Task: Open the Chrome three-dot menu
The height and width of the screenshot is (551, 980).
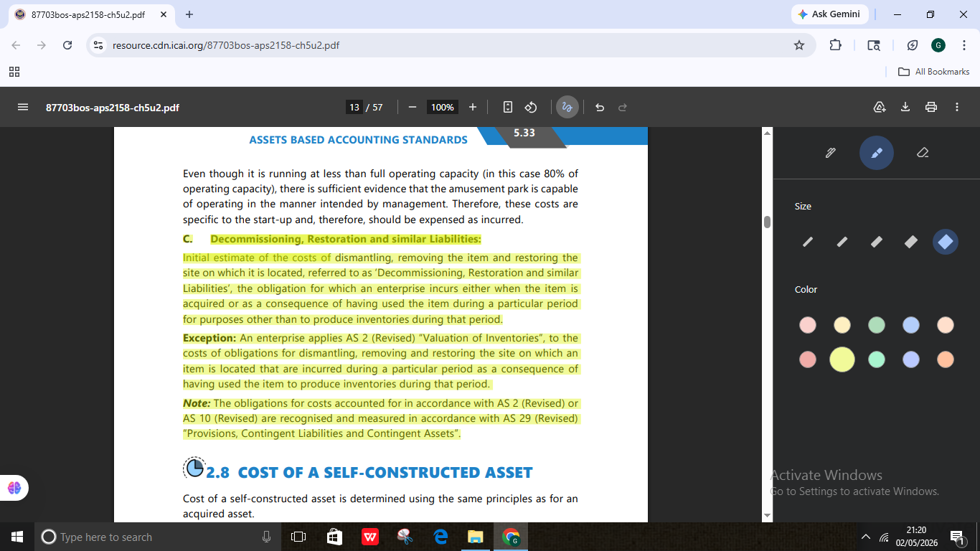Action: (964, 45)
